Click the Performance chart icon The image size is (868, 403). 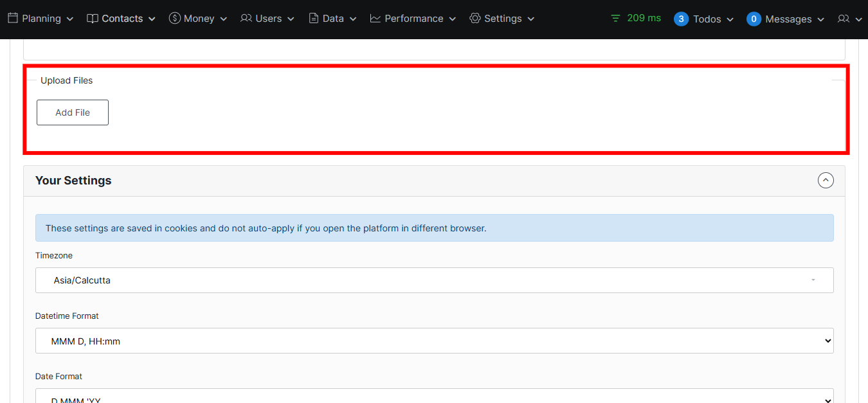[375, 18]
